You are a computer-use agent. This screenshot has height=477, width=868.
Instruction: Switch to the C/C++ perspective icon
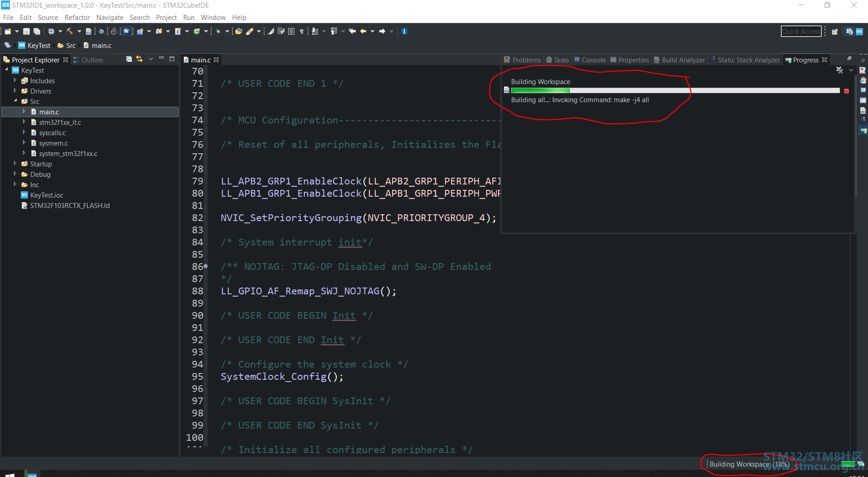[x=849, y=32]
